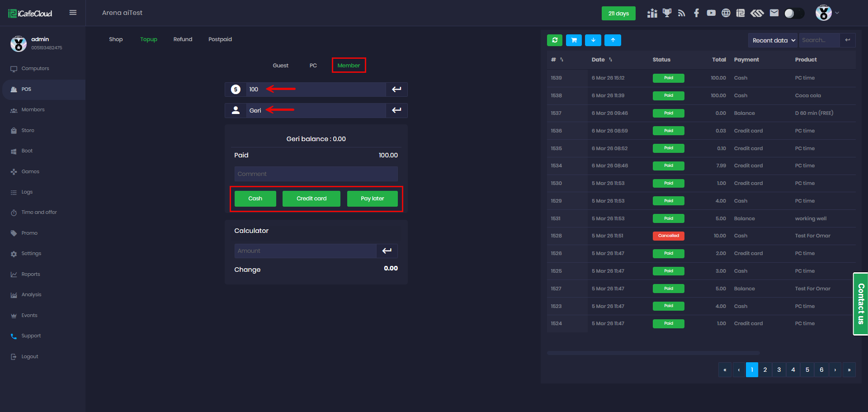Sort table by Date column arrows
This screenshot has width=868, height=412.
(610, 60)
